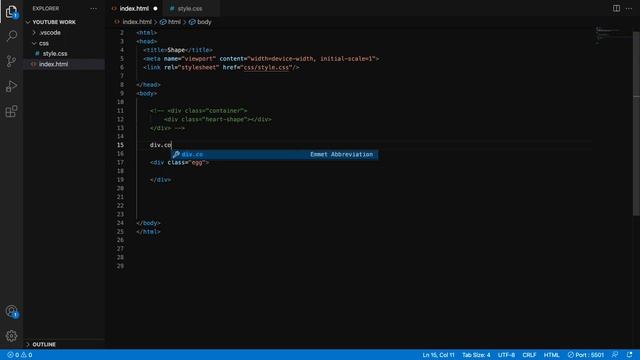Expand the .vscode folder

click(x=50, y=33)
